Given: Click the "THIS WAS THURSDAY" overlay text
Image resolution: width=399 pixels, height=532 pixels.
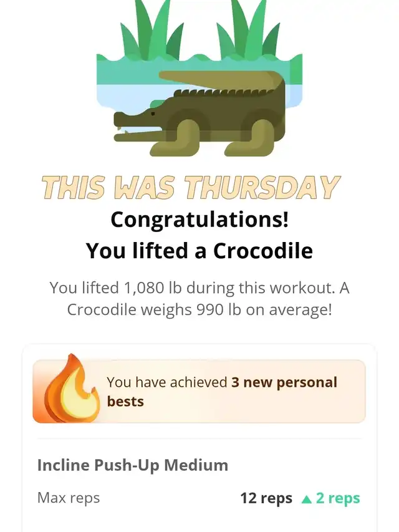Looking at the screenshot, I should click(x=191, y=187).
